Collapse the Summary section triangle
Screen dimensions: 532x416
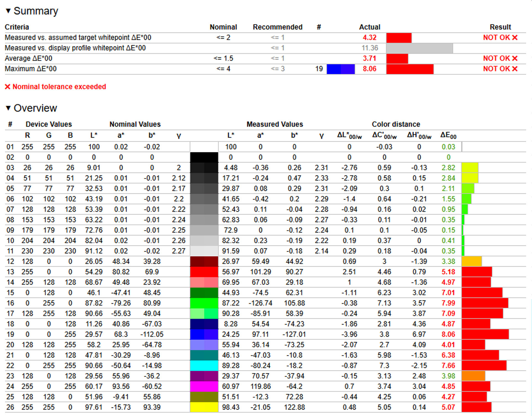(x=8, y=11)
